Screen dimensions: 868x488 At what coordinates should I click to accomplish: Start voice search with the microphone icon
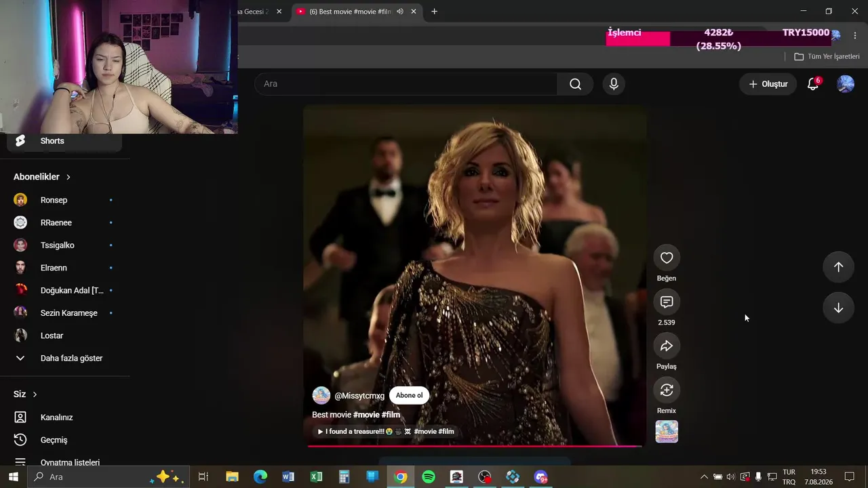614,84
